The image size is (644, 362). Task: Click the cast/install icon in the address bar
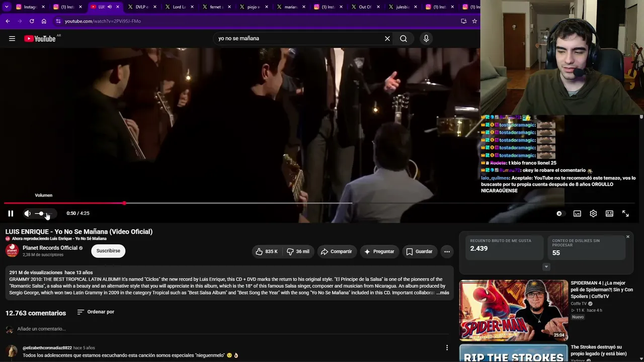[x=463, y=21]
